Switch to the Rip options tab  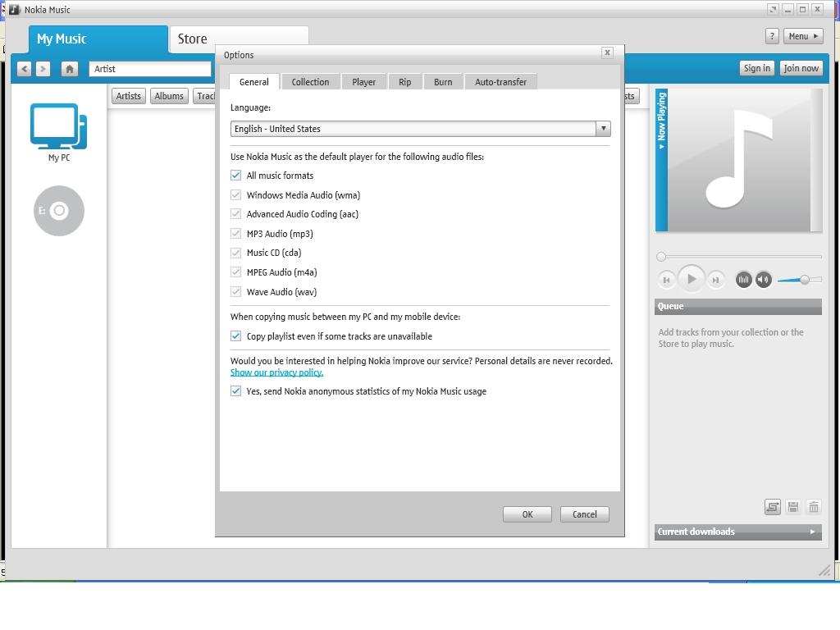tap(405, 81)
